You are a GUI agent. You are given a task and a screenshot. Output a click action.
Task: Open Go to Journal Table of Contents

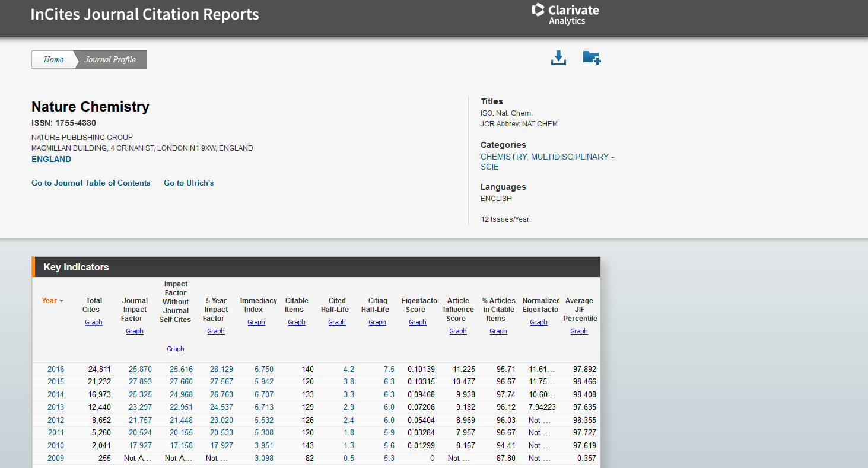point(91,183)
